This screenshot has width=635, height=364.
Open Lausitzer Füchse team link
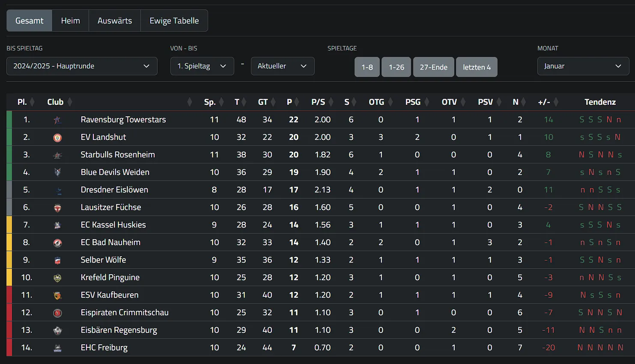coord(111,207)
